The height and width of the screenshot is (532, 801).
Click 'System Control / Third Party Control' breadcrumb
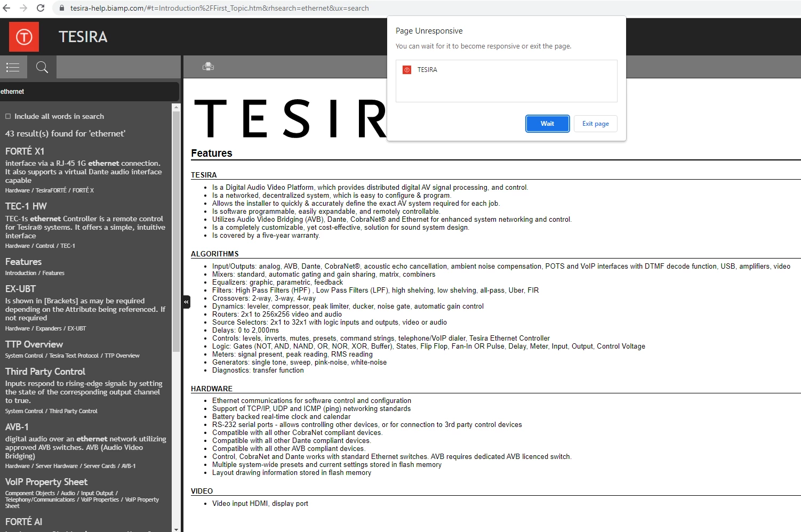coord(51,411)
